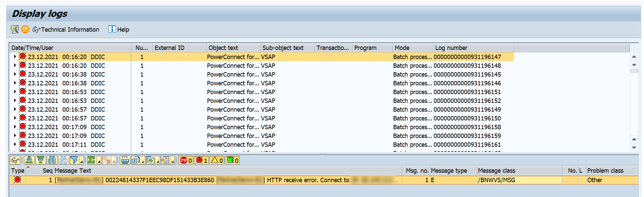Click the glasses Details icon in message toolbar
644x197 pixels.
tap(15, 160)
